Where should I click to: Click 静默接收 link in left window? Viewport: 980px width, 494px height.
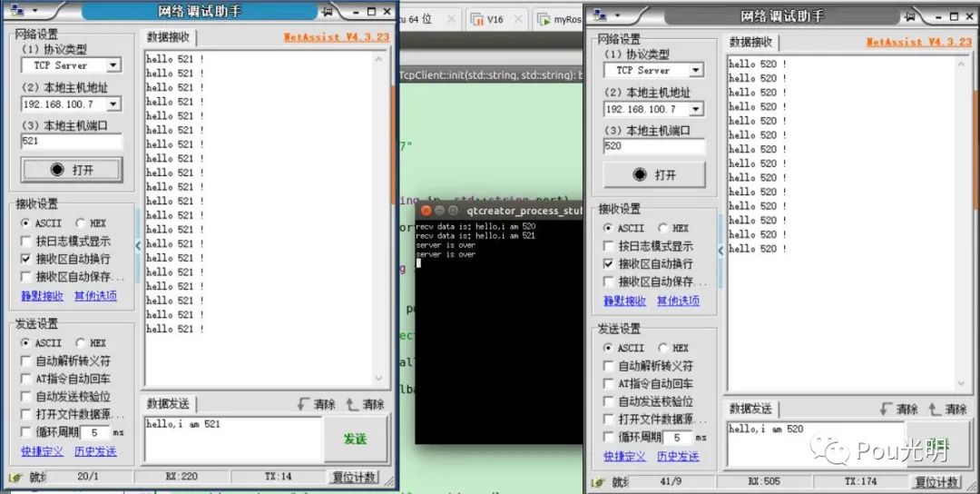point(43,296)
